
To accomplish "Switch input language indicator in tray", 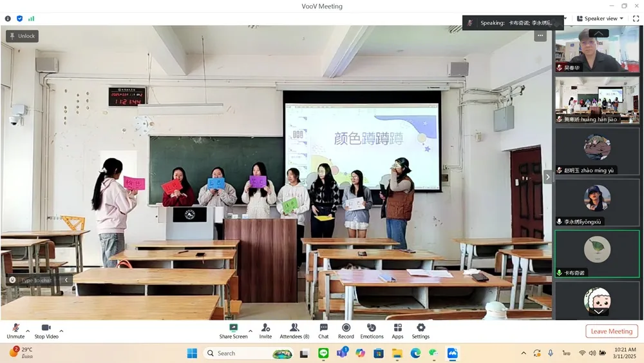I will pos(566,353).
